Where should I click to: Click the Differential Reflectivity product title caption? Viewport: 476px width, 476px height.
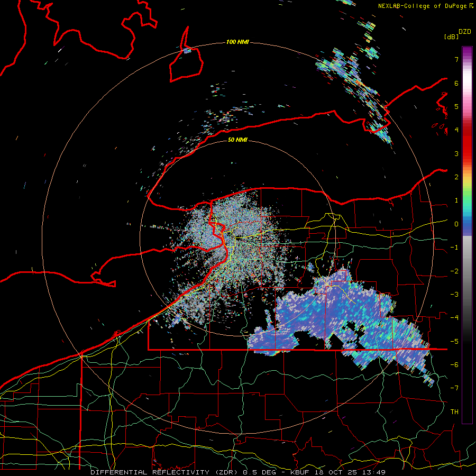238,472
